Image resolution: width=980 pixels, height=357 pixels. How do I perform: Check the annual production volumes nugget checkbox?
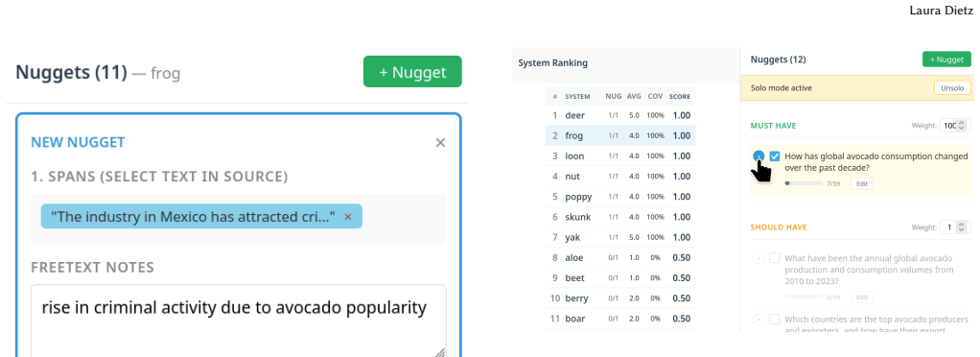775,257
